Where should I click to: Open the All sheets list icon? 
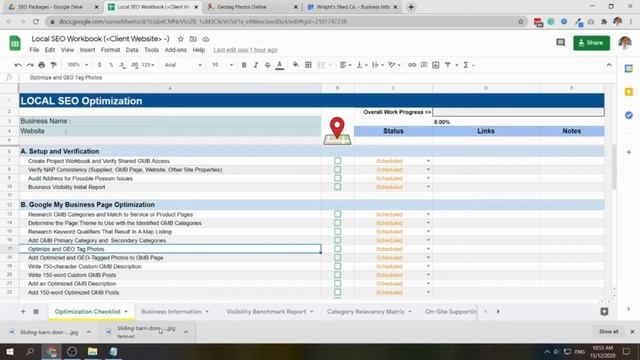pos(36,311)
